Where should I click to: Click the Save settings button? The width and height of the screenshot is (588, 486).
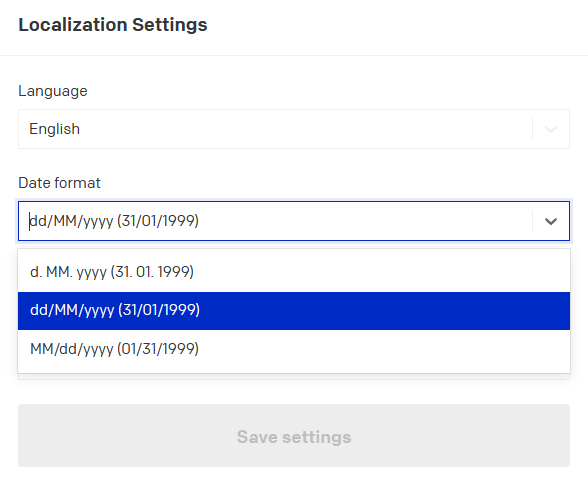click(x=294, y=435)
